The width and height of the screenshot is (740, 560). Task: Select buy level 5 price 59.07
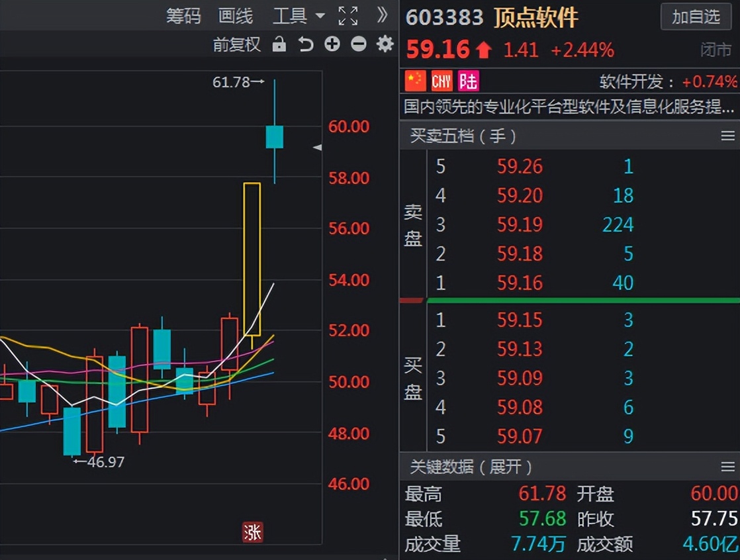[520, 437]
